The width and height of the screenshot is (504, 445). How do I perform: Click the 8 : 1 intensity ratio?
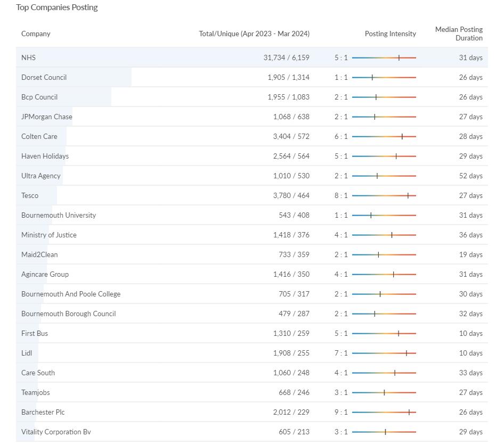coord(341,195)
